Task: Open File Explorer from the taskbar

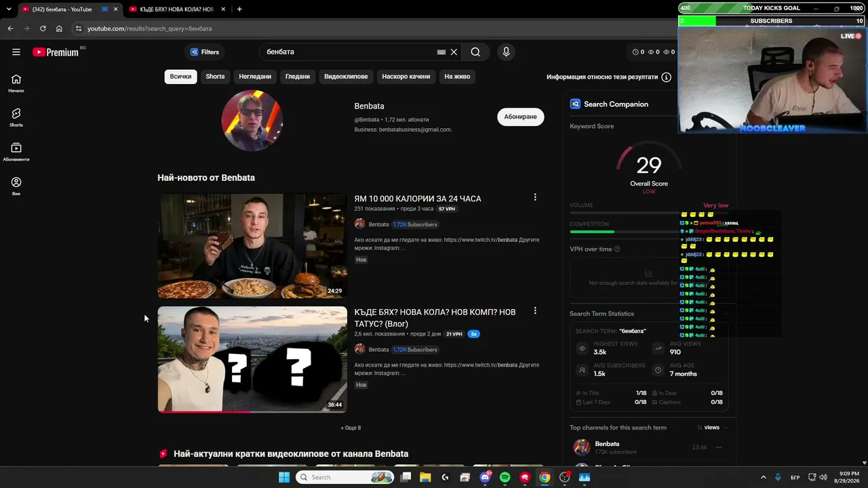Action: pos(425,477)
